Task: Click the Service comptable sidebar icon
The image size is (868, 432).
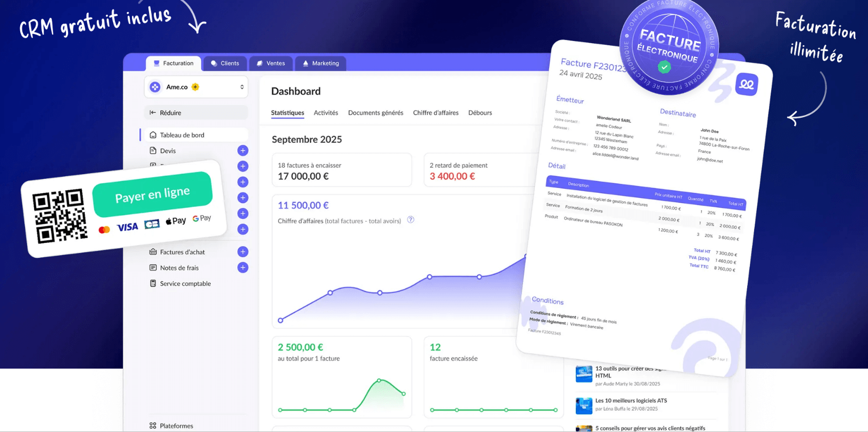Action: coord(153,284)
